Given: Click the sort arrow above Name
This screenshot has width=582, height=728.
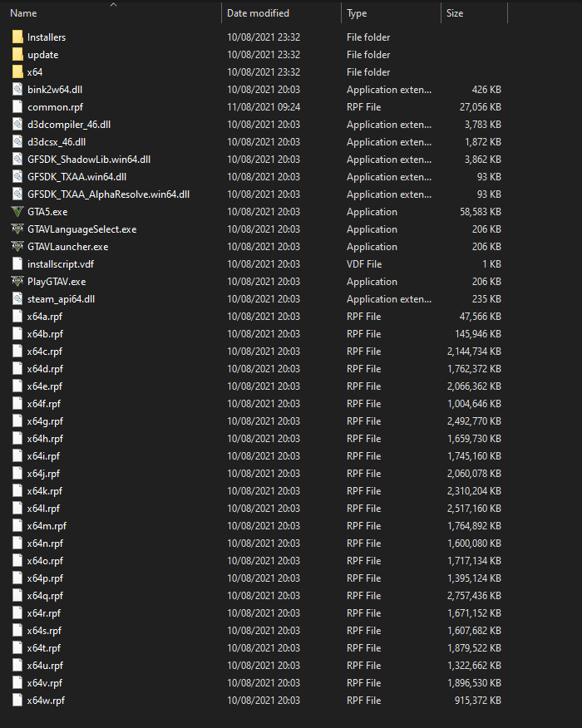Looking at the screenshot, I should coord(113,4).
